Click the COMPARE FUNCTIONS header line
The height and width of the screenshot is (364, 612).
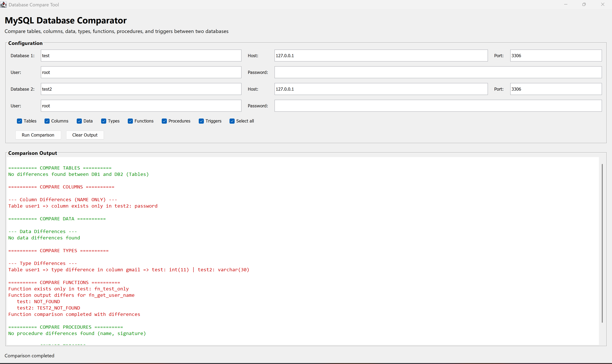pyautogui.click(x=64, y=283)
